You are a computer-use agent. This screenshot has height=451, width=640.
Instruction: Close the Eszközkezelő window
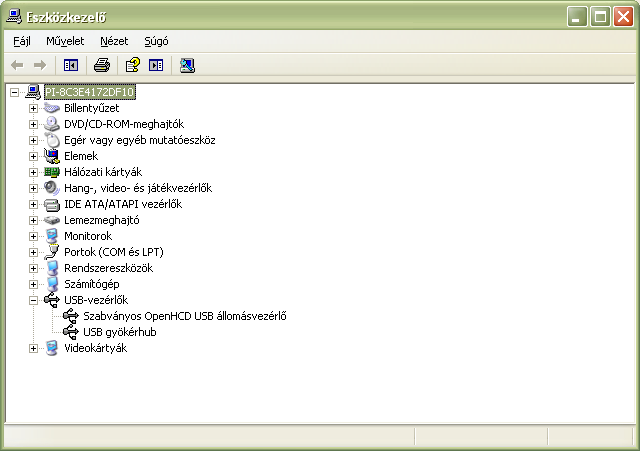[624, 17]
